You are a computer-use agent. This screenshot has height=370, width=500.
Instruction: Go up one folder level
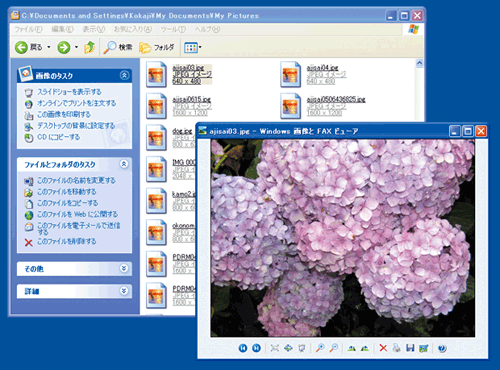pyautogui.click(x=89, y=47)
